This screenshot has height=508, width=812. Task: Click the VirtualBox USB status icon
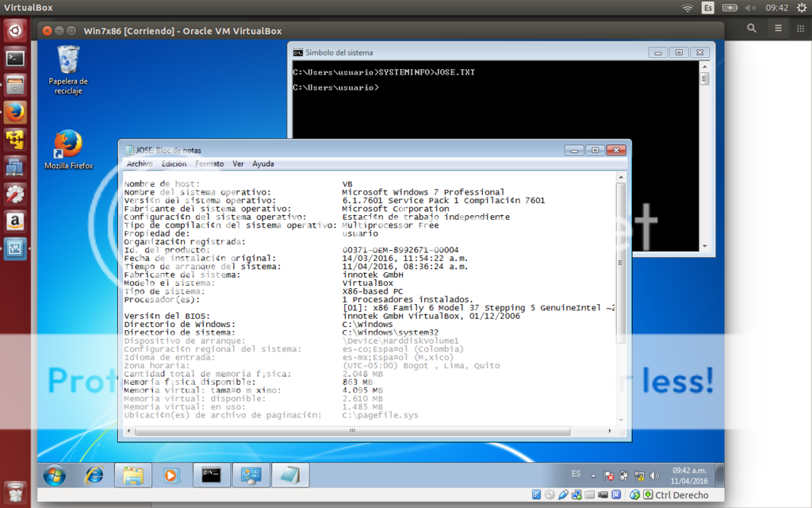[564, 495]
